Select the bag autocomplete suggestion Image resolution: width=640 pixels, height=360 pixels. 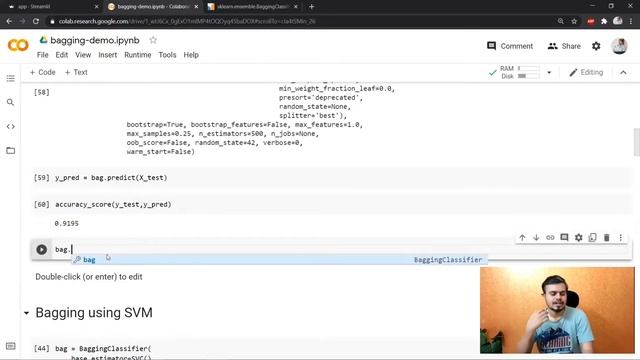[x=280, y=260]
